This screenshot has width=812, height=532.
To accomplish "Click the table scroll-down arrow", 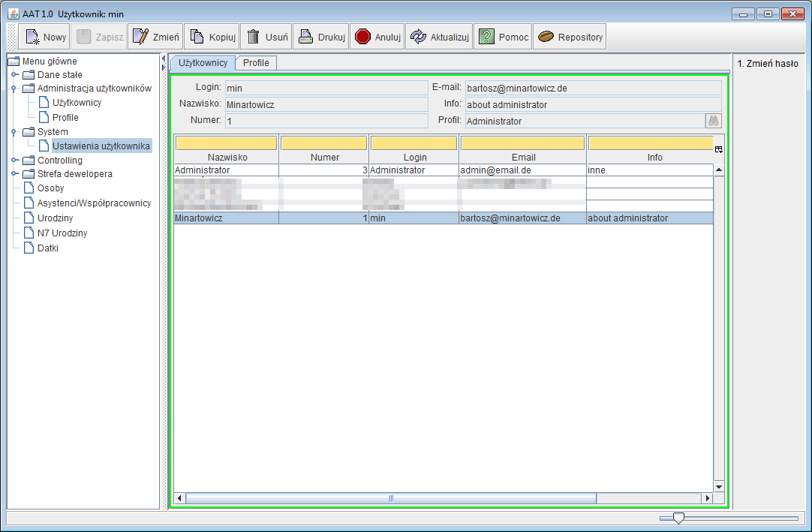I will point(719,487).
